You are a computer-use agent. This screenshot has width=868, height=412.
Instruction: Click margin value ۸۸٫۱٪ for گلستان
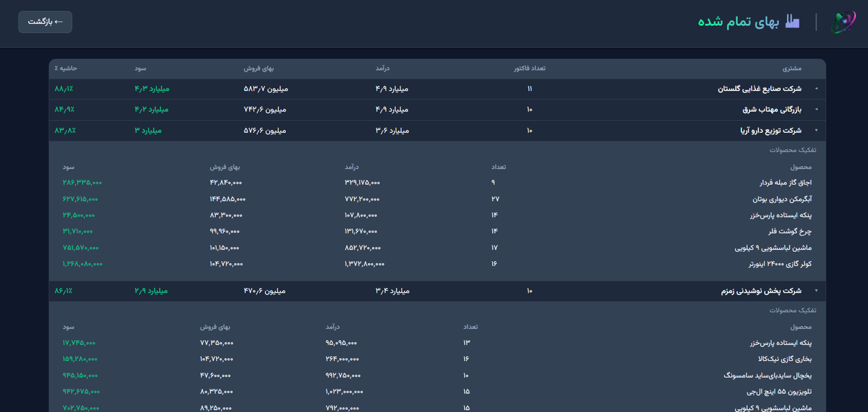63,88
